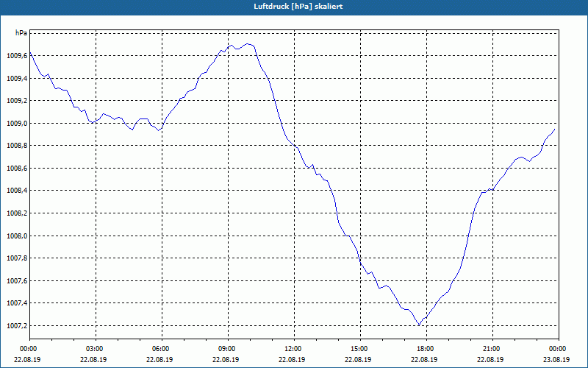Click the 1007,6 y-axis value
This screenshot has width=588, height=368.
(17, 281)
